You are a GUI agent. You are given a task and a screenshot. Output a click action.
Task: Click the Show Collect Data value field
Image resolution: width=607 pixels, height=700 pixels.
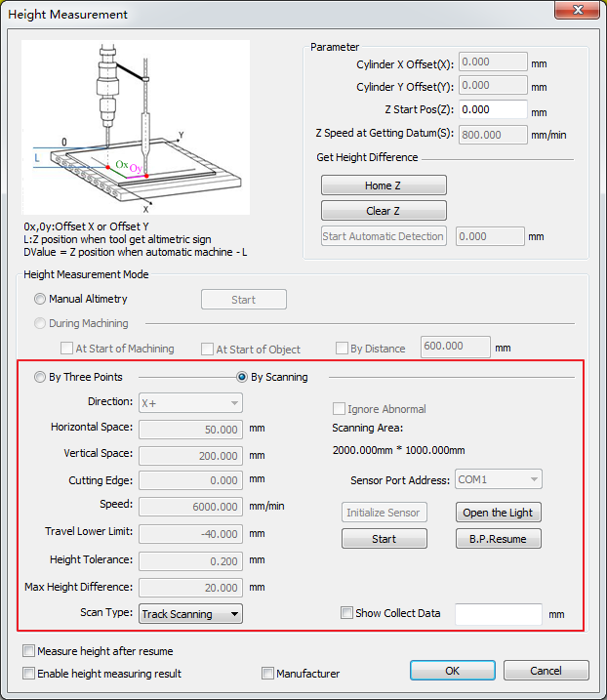499,614
